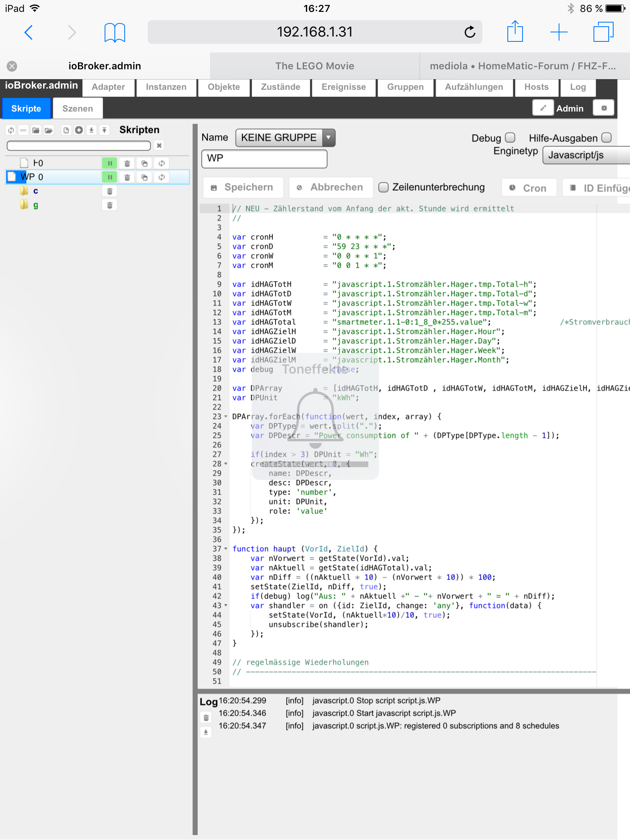The height and width of the screenshot is (840, 630).
Task: Export scripts with download arrow icon
Action: tap(91, 130)
